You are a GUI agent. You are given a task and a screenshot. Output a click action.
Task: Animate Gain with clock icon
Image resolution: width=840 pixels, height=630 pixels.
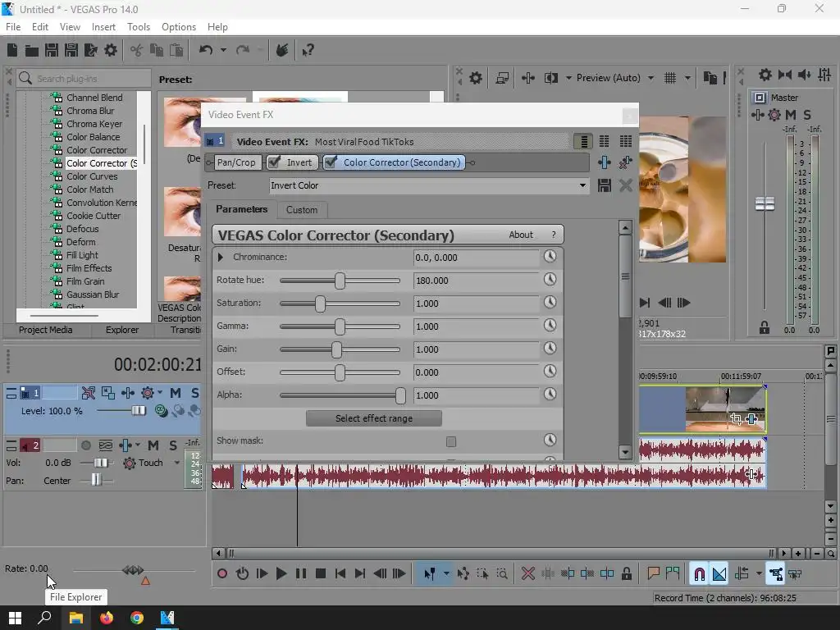pyautogui.click(x=550, y=349)
